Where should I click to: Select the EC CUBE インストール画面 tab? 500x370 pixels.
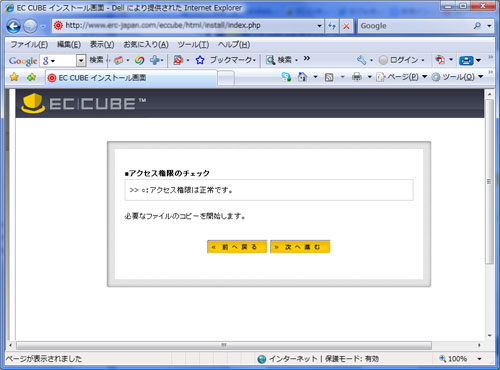point(131,78)
